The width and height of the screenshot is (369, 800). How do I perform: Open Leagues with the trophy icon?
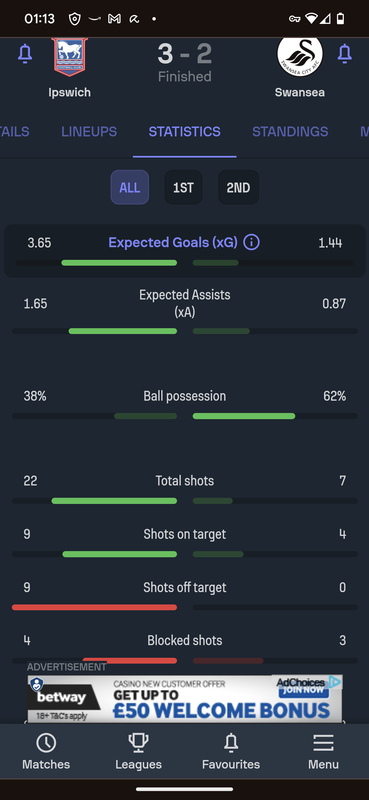tap(138, 752)
